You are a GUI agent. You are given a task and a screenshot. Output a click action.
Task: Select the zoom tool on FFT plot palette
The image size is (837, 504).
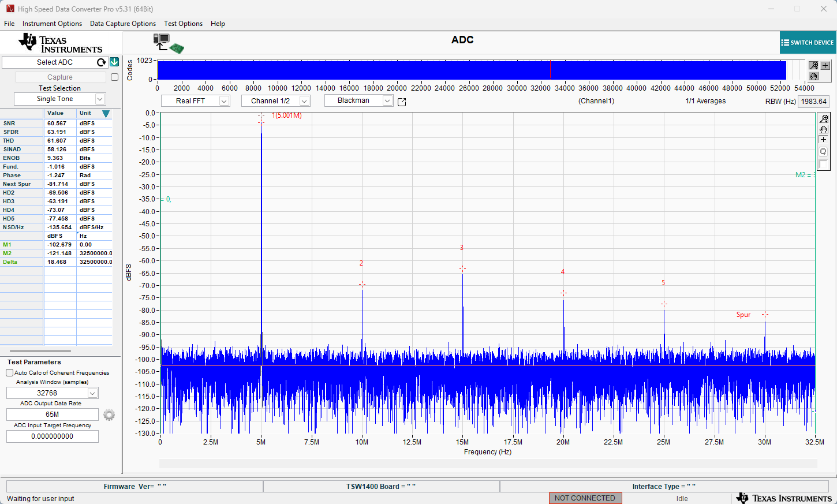824,118
